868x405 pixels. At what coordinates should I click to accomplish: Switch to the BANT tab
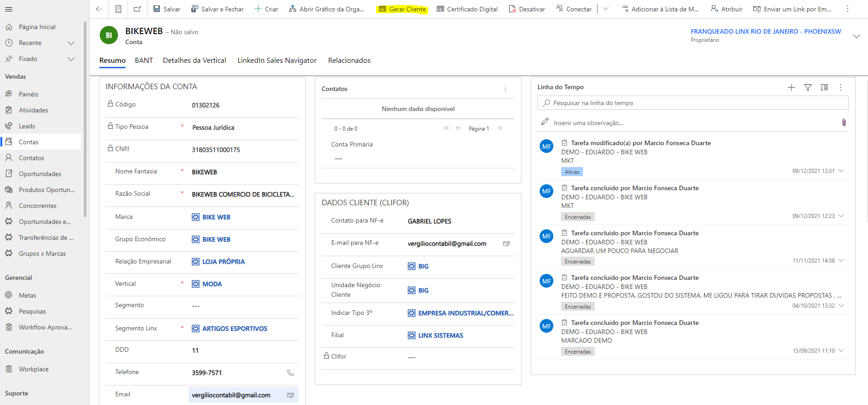[x=144, y=61]
